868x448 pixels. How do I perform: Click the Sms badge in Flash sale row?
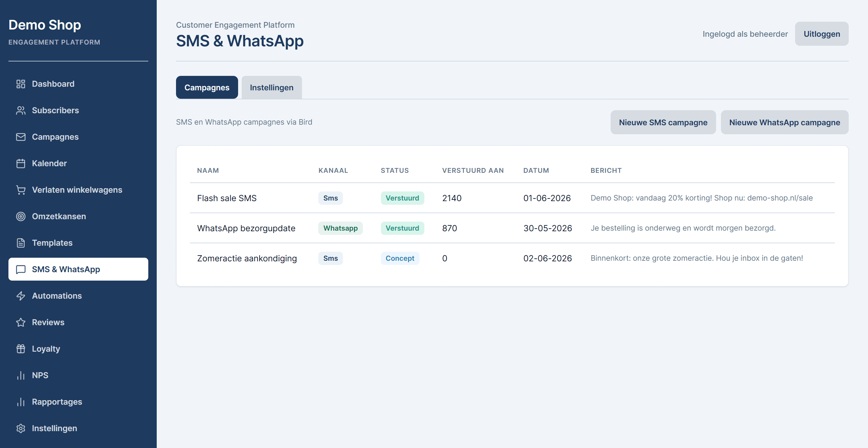point(331,198)
